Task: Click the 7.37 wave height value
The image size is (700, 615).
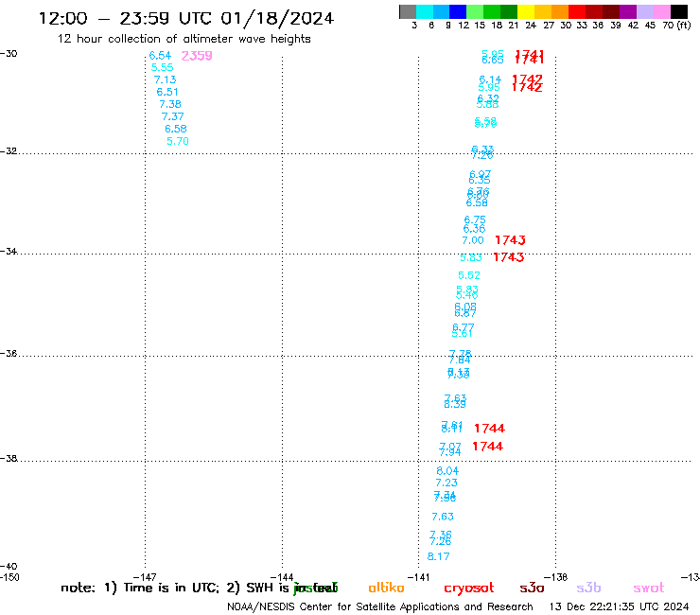Action: click(173, 116)
